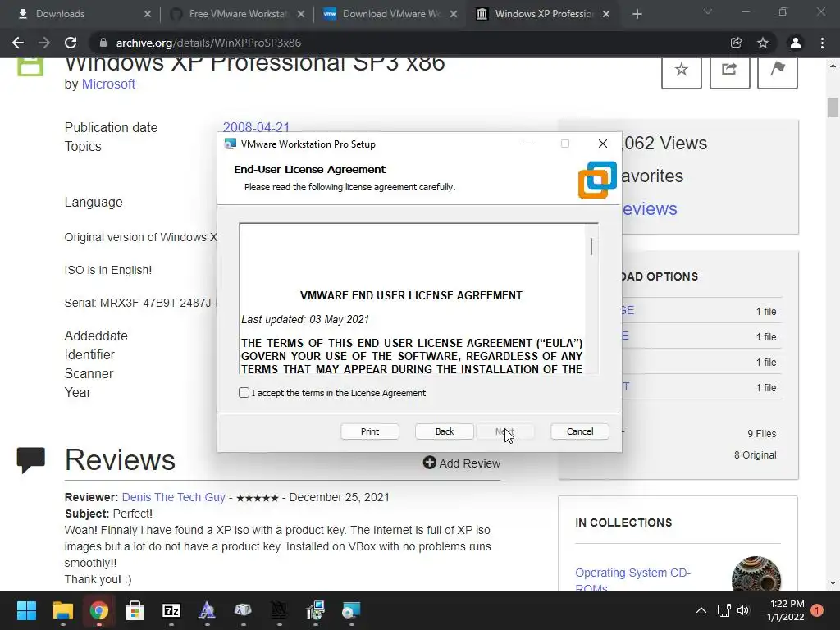Click the Chrome taskbar icon
This screenshot has width=840, height=630.
coord(98,610)
